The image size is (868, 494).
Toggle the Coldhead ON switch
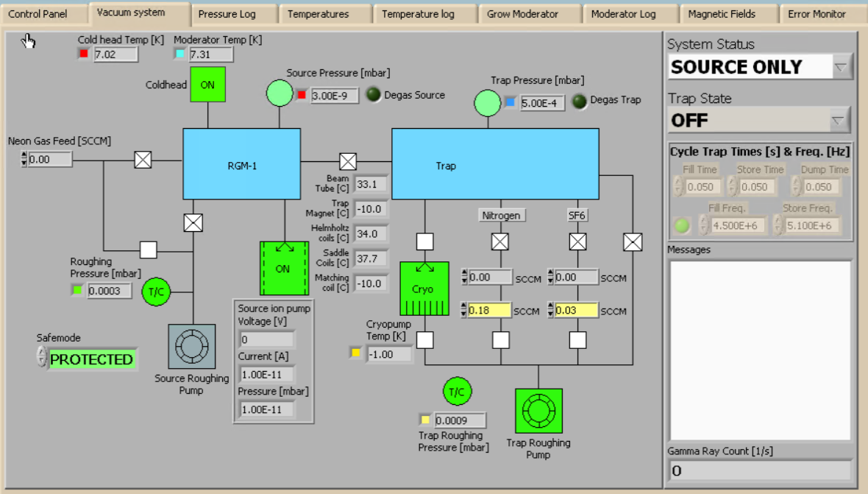coord(207,85)
